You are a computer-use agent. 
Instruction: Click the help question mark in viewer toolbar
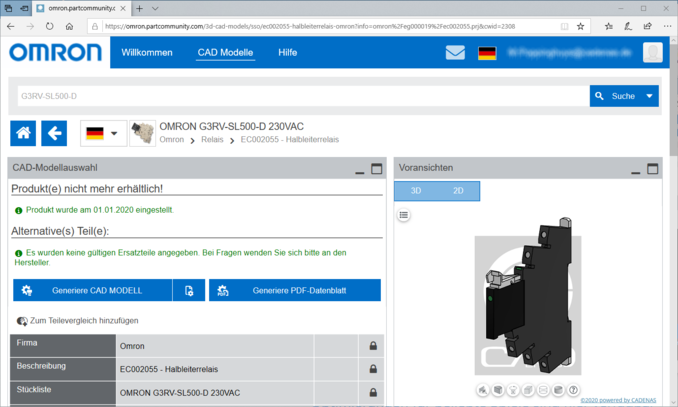pyautogui.click(x=574, y=390)
